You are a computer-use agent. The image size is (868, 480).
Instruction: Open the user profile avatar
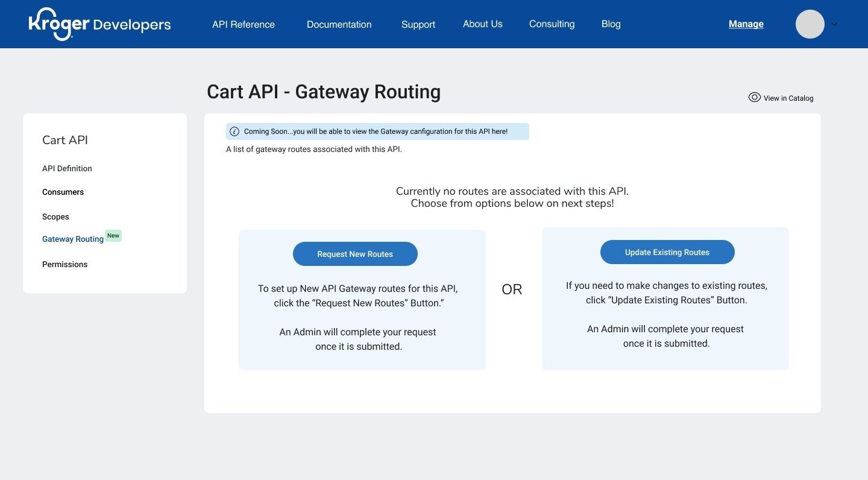click(x=810, y=24)
